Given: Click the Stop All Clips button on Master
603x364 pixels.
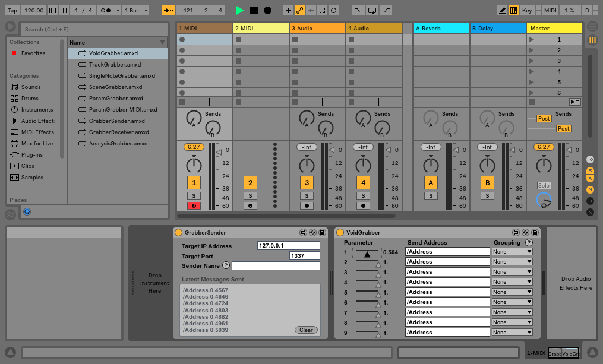Looking at the screenshot, I should 532,102.
